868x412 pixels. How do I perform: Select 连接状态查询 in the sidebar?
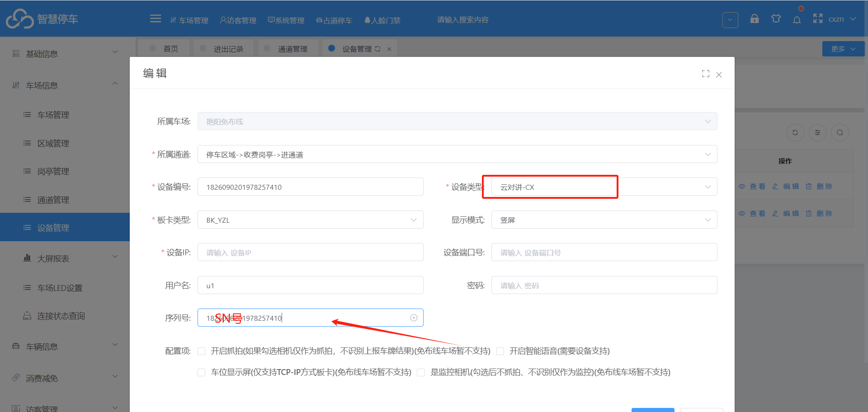(x=65, y=316)
